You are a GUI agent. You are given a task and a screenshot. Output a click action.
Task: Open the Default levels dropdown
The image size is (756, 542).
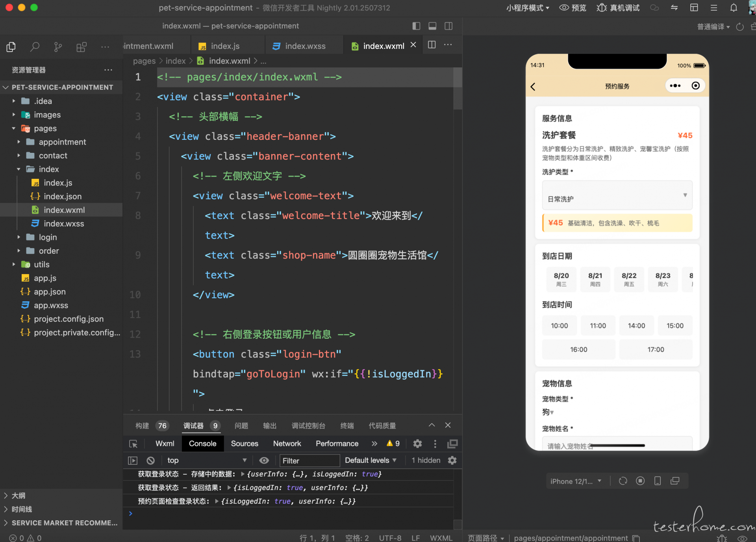(x=371, y=460)
